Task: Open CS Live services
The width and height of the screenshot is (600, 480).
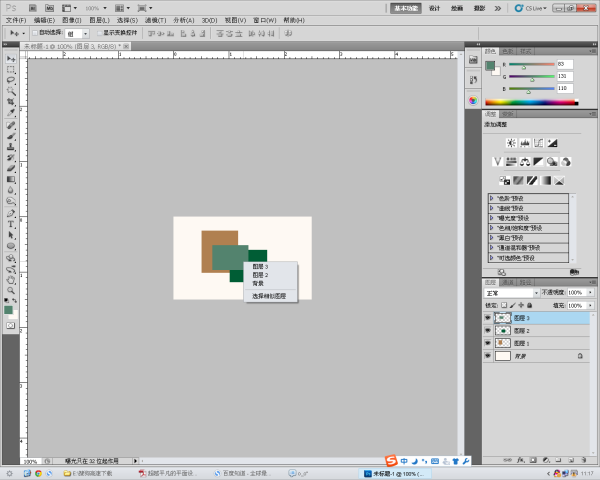Action: (x=532, y=8)
